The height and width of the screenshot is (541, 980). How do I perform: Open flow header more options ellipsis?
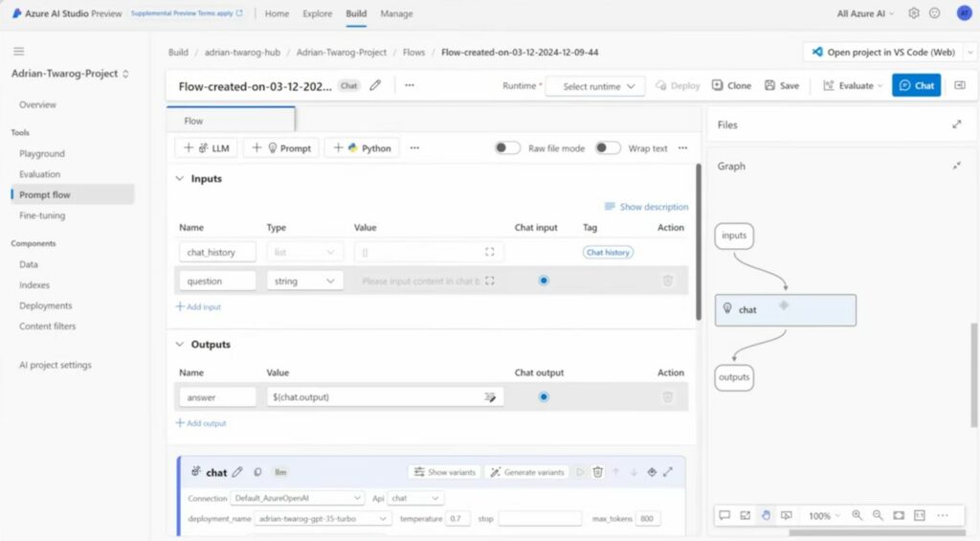(410, 85)
